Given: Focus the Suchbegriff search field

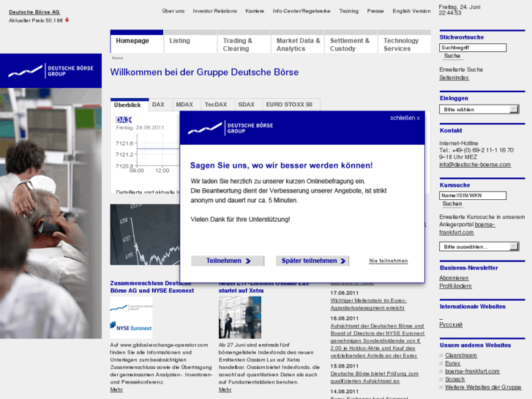Looking at the screenshot, I should pyautogui.click(x=473, y=48).
